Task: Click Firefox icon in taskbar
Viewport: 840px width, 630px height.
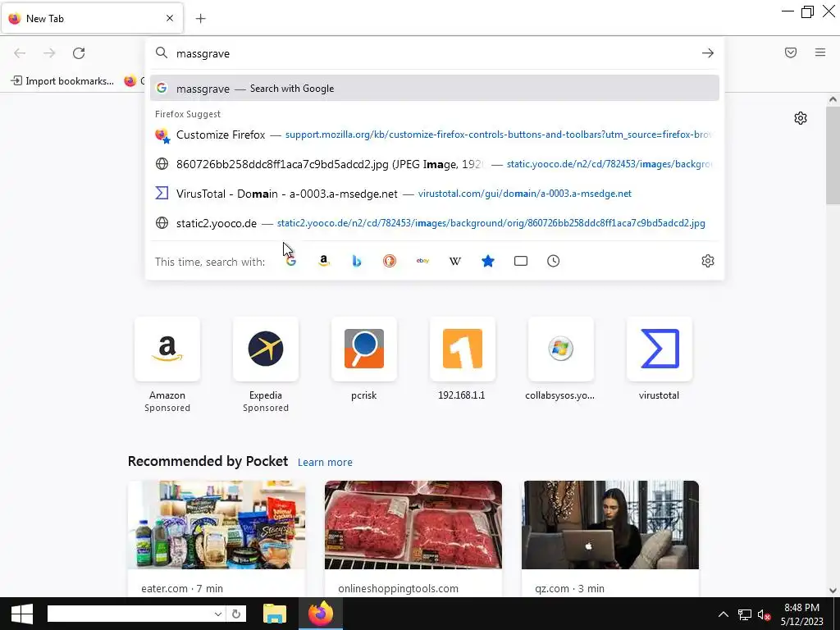Action: (321, 614)
